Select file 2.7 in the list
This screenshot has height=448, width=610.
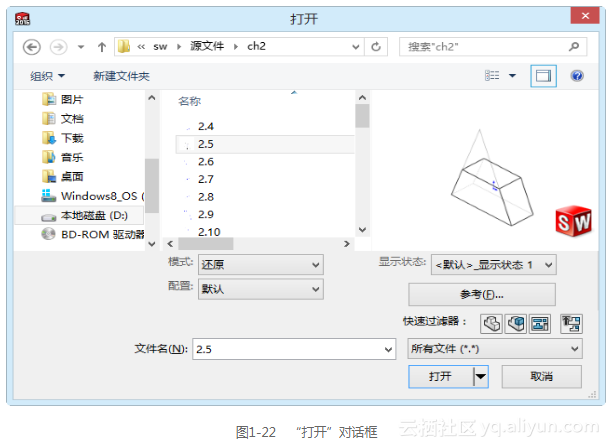(x=265, y=179)
